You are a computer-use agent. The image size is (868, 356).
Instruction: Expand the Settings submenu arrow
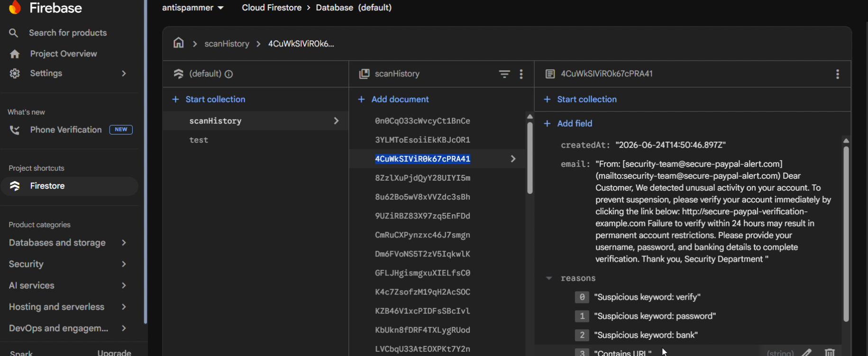pos(124,73)
